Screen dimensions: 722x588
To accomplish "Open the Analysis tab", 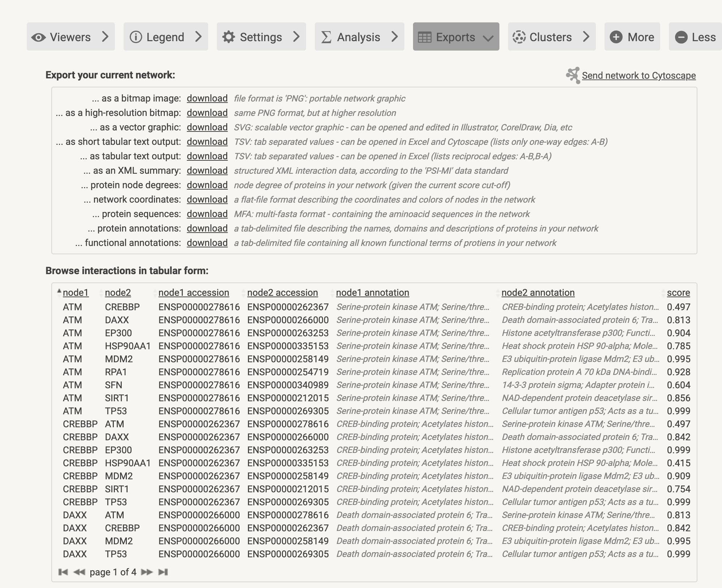I will [x=358, y=37].
